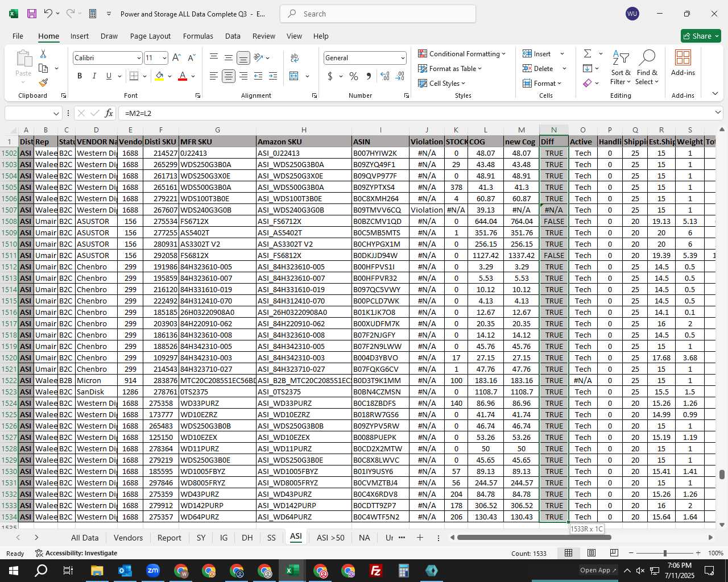This screenshot has width=728, height=582.
Task: Switch to Page Layout view in status bar
Action: coord(591,553)
